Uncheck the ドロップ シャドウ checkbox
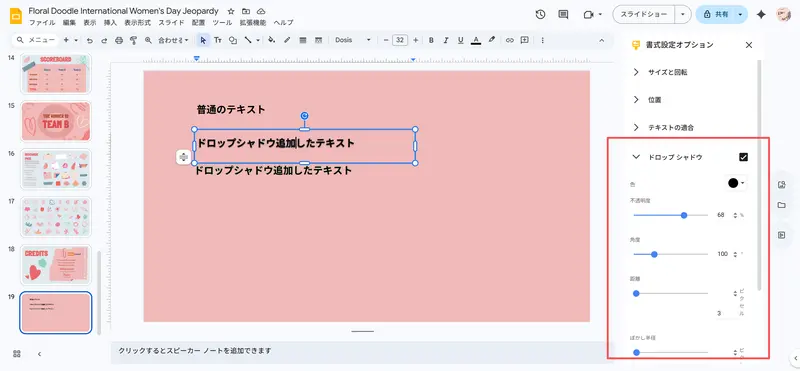 tap(743, 157)
